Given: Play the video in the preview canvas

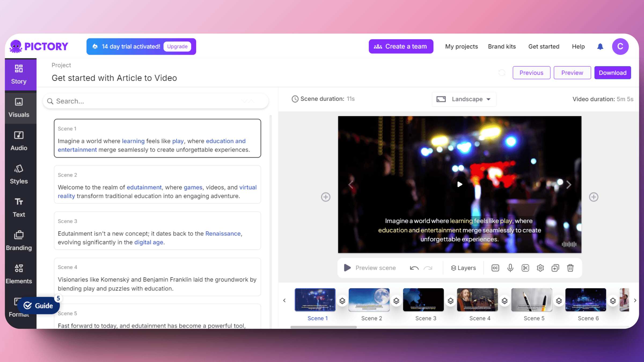Looking at the screenshot, I should pyautogui.click(x=460, y=184).
